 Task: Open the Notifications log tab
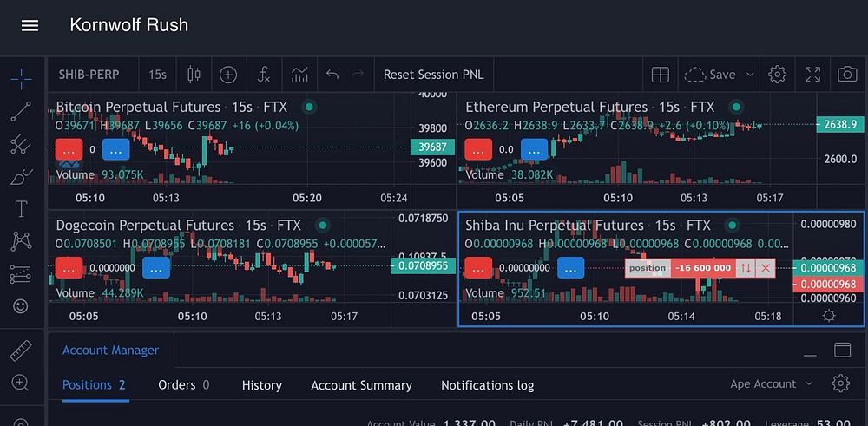pyautogui.click(x=487, y=385)
